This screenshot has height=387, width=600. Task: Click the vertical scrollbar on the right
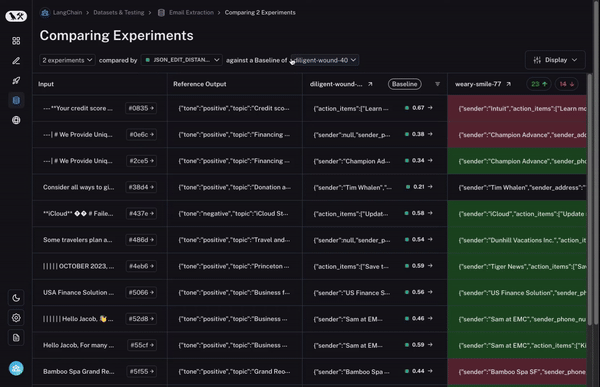[590, 199]
